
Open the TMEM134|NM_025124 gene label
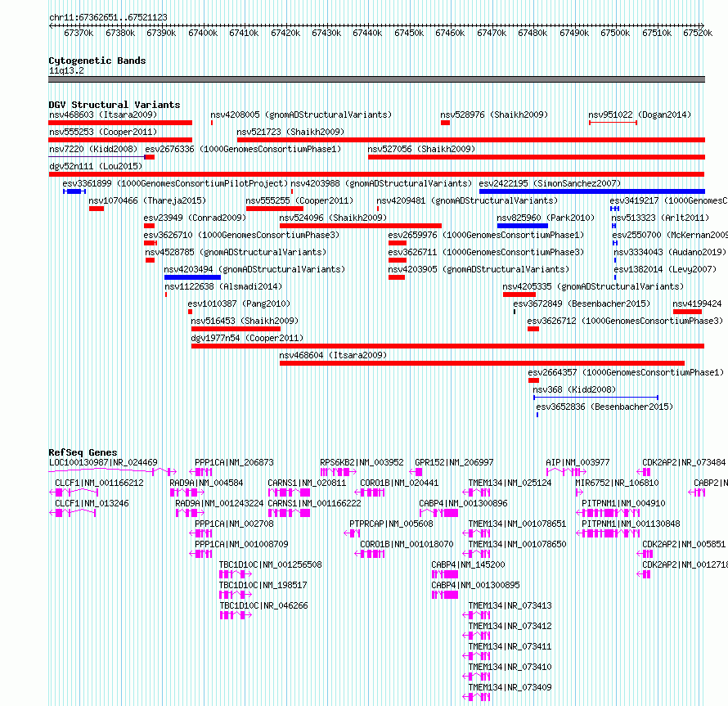[x=510, y=483]
